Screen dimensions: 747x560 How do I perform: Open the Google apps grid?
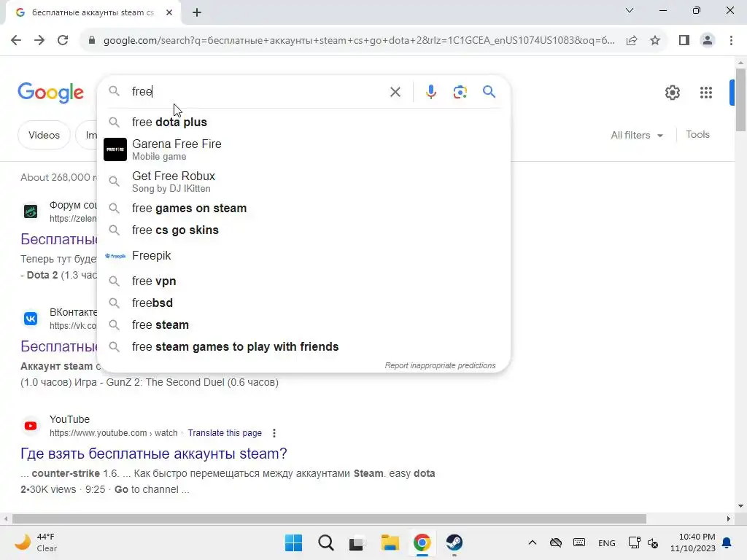click(x=706, y=93)
